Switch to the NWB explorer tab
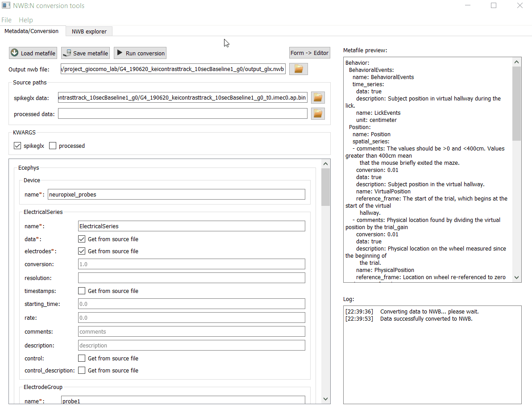Image resolution: width=532 pixels, height=414 pixels. (x=89, y=31)
